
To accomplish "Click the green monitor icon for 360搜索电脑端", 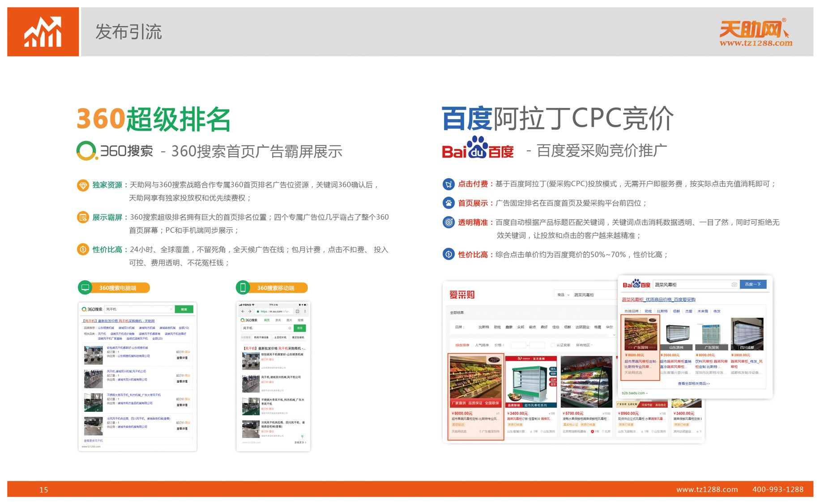I will (85, 287).
